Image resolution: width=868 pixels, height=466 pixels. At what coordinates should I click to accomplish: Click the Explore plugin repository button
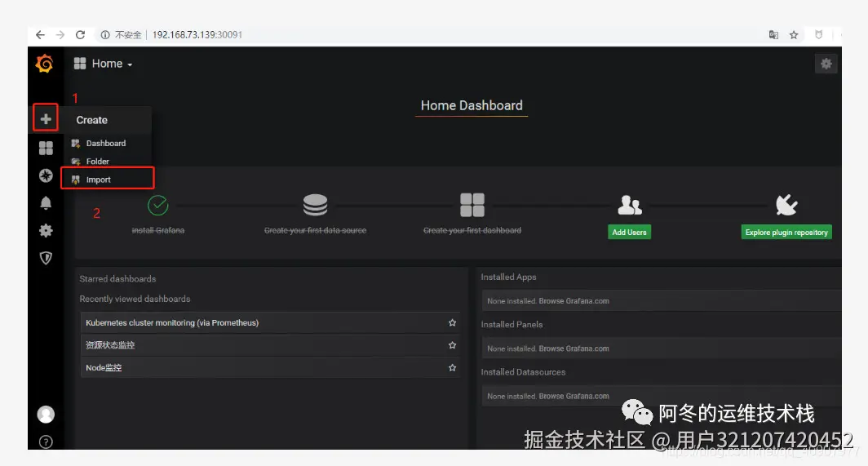point(786,232)
